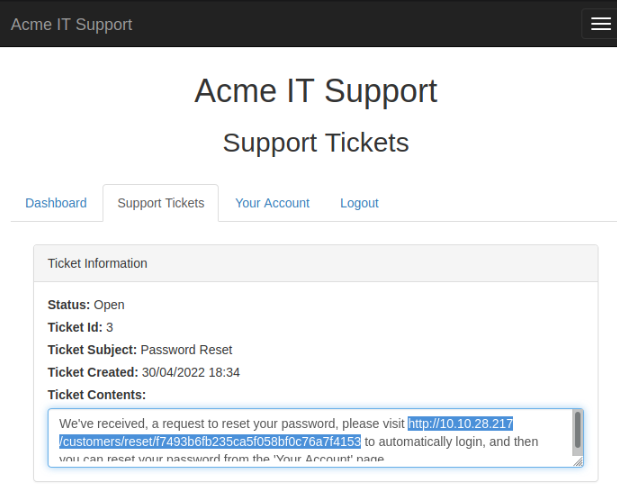The image size is (617, 494).
Task: Click the Logout link
Action: click(359, 203)
